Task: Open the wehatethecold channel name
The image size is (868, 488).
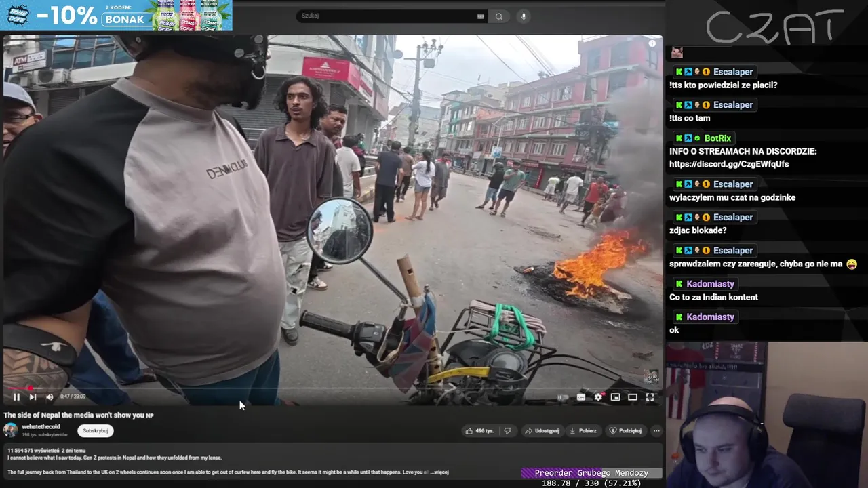Action: pos(41,427)
